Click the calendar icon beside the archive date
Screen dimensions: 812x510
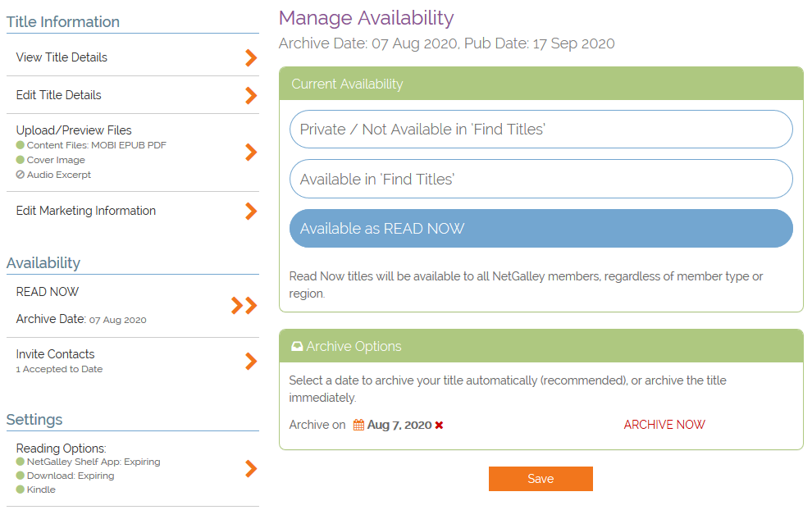[358, 425]
